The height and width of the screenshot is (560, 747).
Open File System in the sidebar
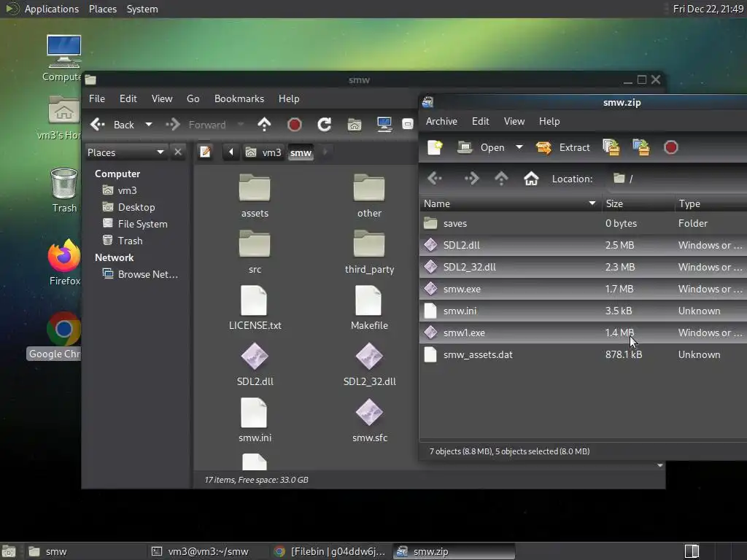[142, 224]
